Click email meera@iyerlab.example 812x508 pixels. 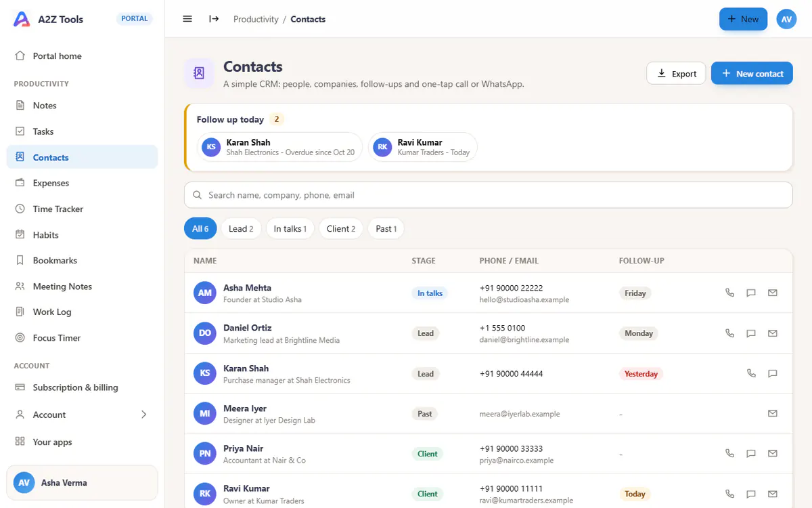click(x=520, y=414)
